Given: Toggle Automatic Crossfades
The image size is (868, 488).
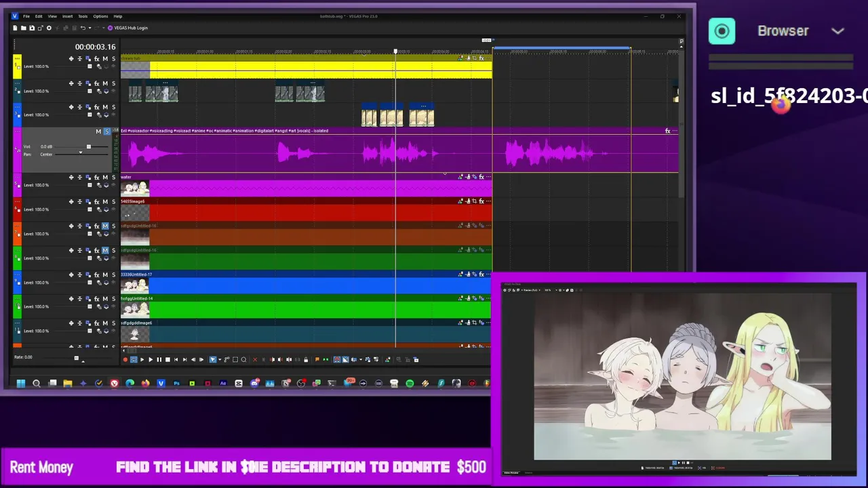Looking at the screenshot, I should pyautogui.click(x=345, y=359).
